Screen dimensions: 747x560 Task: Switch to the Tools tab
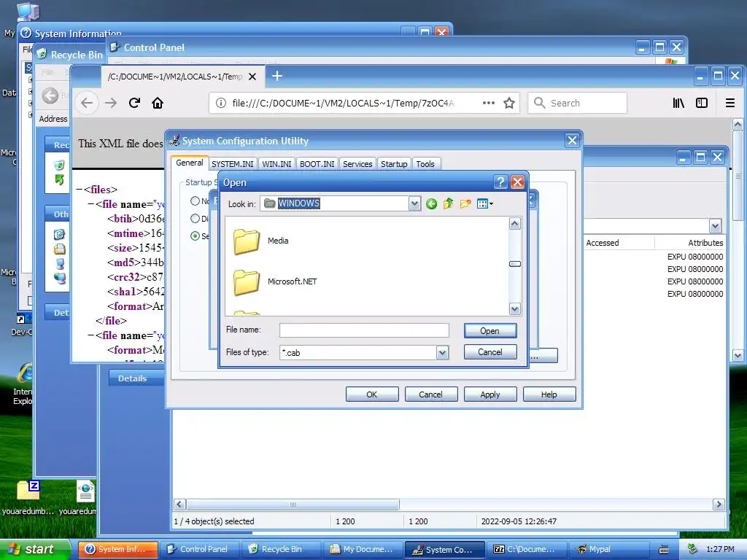(x=425, y=164)
